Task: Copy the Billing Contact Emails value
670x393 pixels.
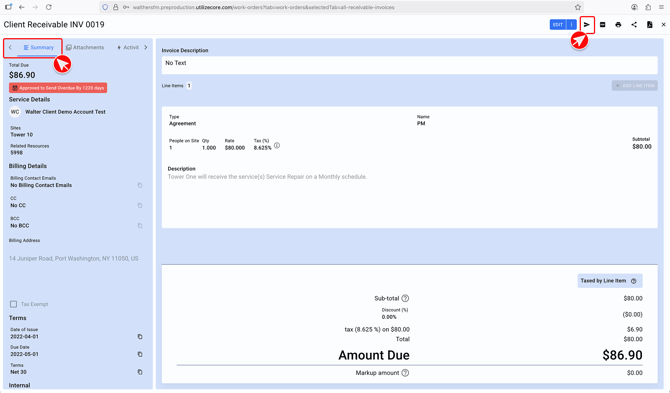Action: pyautogui.click(x=140, y=185)
